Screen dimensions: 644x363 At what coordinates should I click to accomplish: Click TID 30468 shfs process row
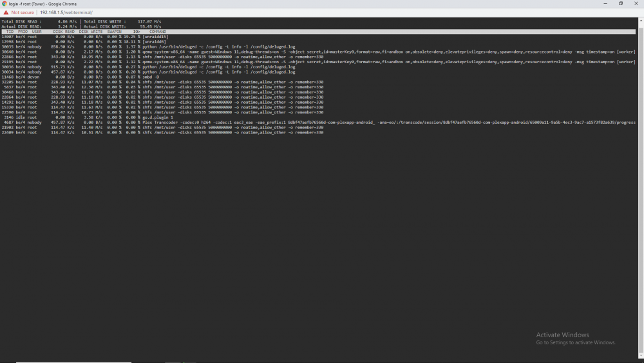[x=162, y=92]
